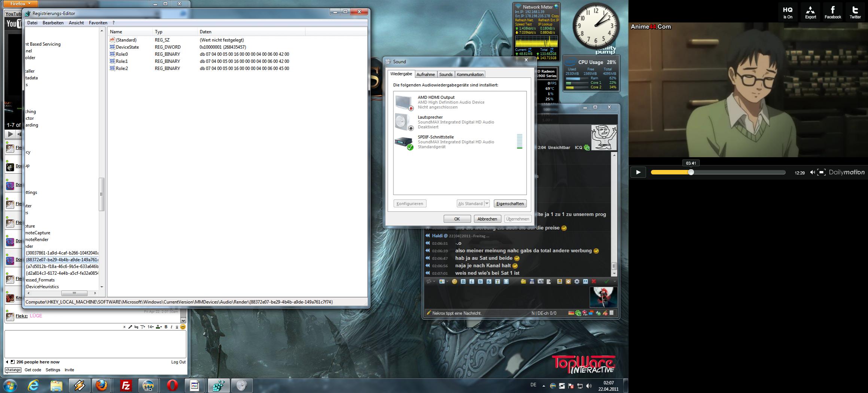Image resolution: width=868 pixels, height=393 pixels.
Task: Toggle fullscreen on the Dailymotion player
Action: pos(821,172)
